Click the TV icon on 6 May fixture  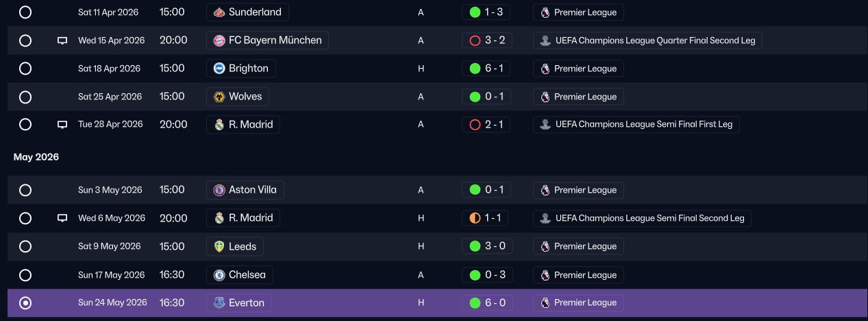[x=62, y=218]
